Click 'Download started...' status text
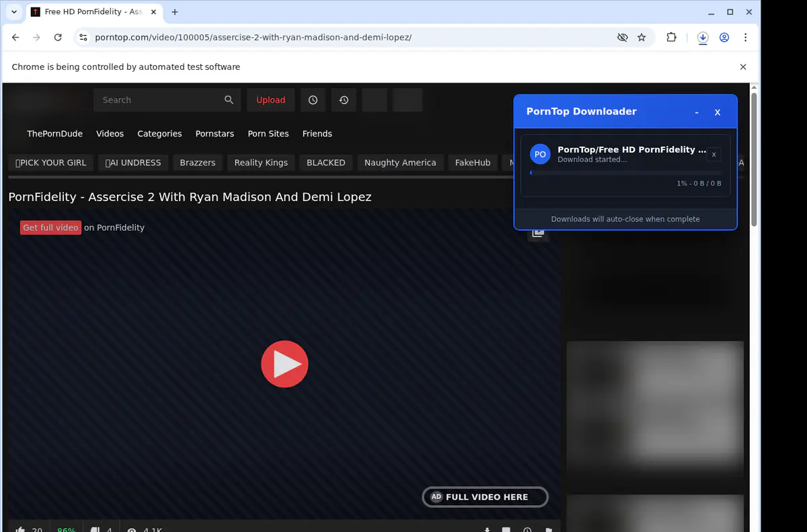This screenshot has height=532, width=807. pyautogui.click(x=592, y=160)
